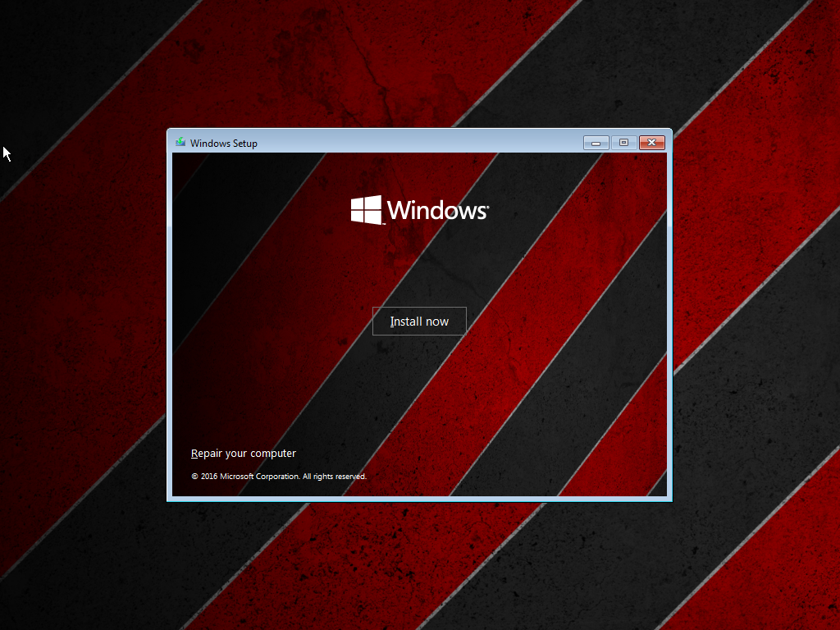Screen dimensions: 840x630
Task: Click the Windows logo in the setup dialog
Action: tap(419, 209)
